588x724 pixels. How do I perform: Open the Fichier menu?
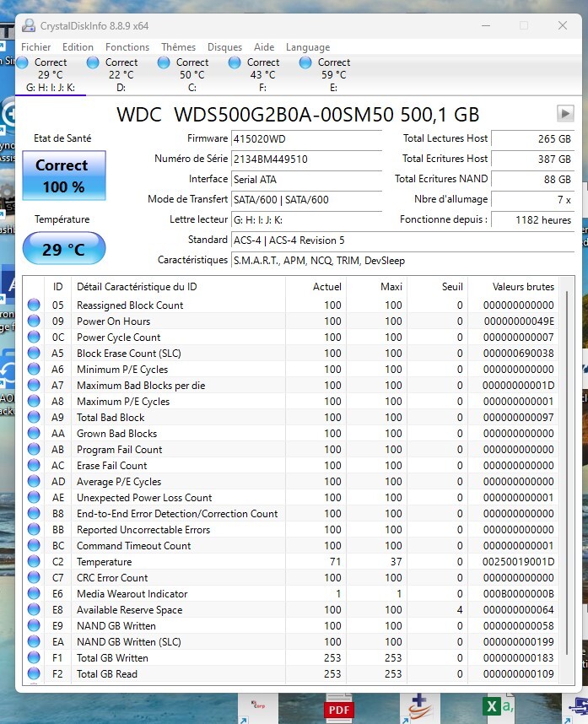[35, 47]
